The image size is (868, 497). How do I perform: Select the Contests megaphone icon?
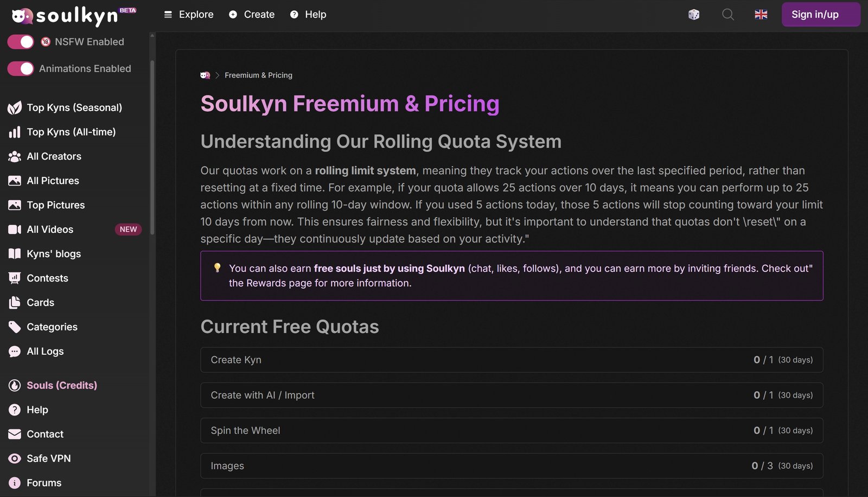pos(14,278)
